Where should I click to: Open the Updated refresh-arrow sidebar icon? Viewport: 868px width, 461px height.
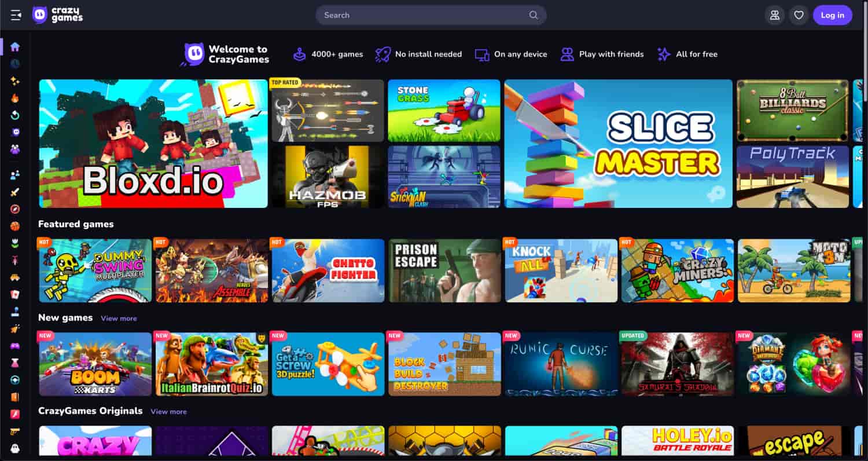click(x=15, y=115)
